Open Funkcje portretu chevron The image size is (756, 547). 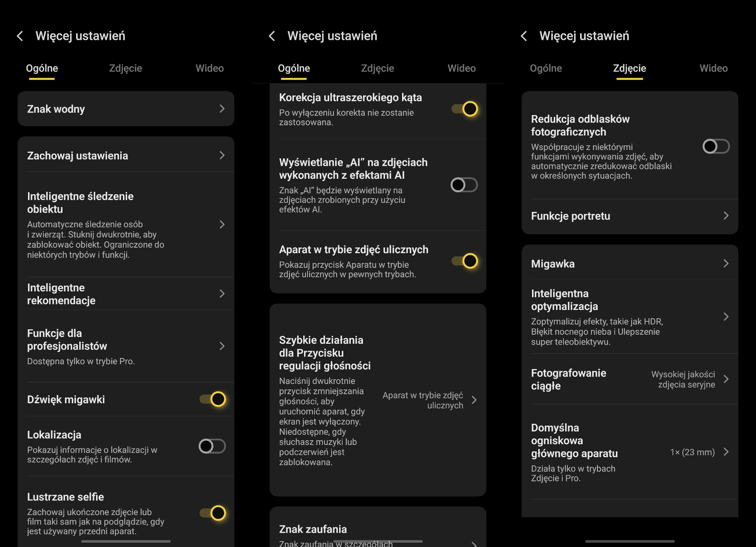(726, 216)
